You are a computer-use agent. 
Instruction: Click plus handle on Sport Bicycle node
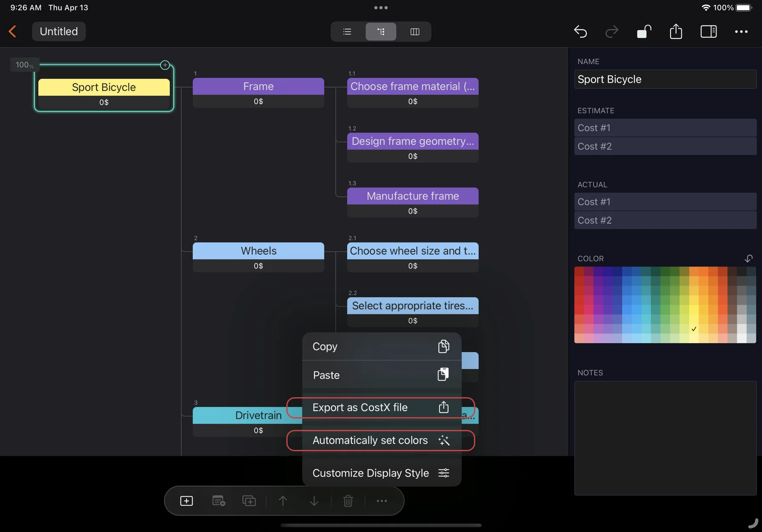click(x=165, y=65)
